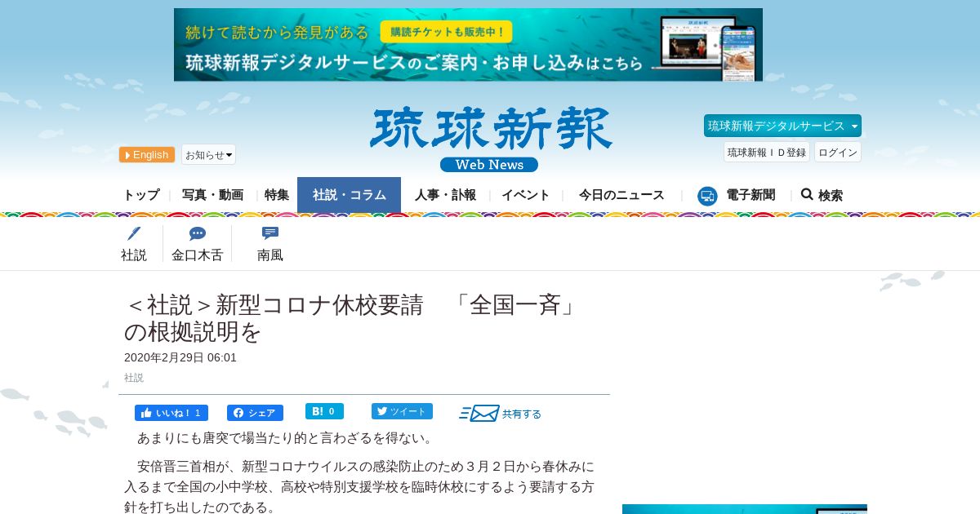Click the 検索 search label

tap(831, 196)
